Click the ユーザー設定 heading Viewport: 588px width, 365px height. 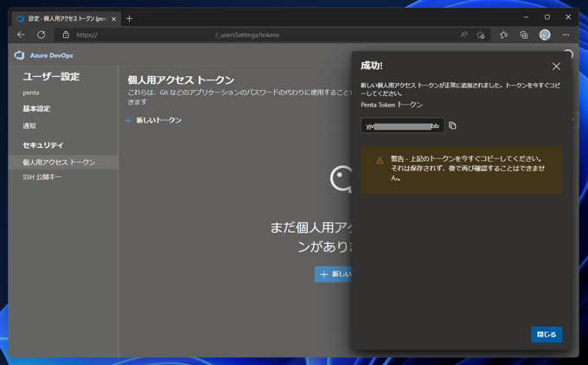tap(51, 76)
